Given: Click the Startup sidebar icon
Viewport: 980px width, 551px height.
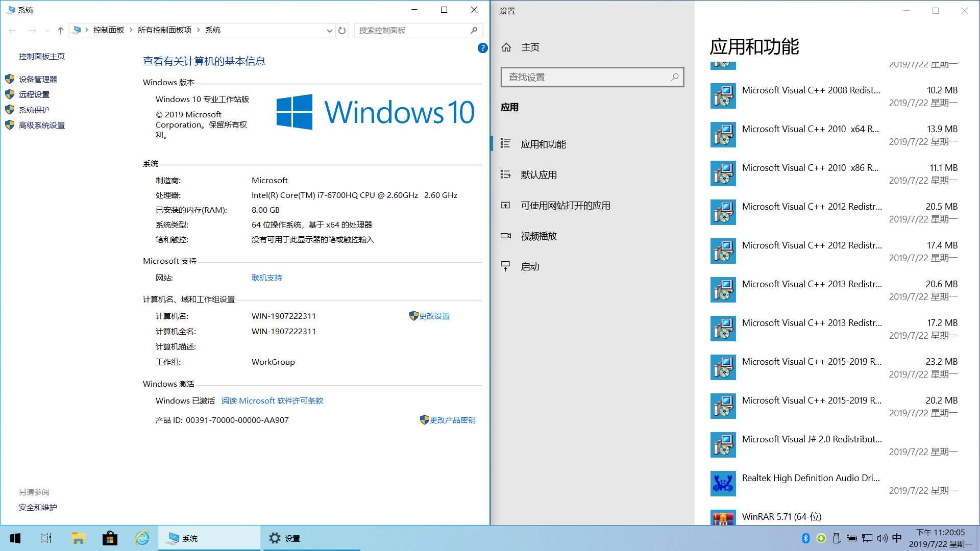Looking at the screenshot, I should pos(506,266).
